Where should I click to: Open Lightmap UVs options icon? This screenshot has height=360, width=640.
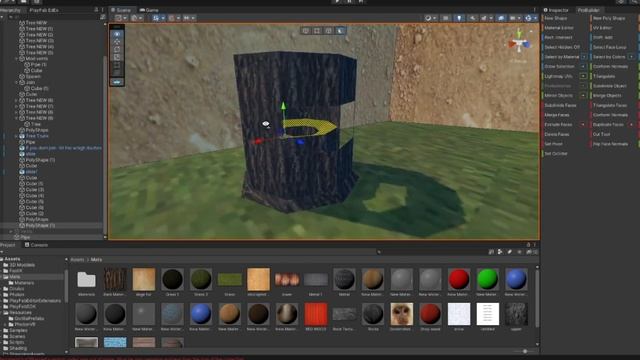(584, 76)
